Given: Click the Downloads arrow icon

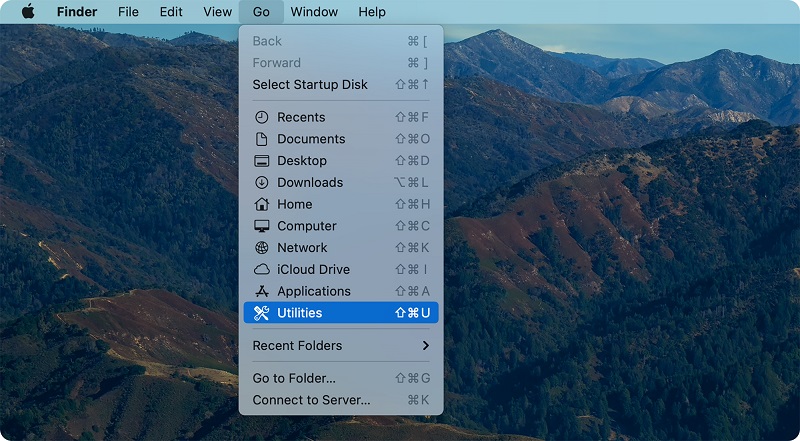Looking at the screenshot, I should point(262,183).
